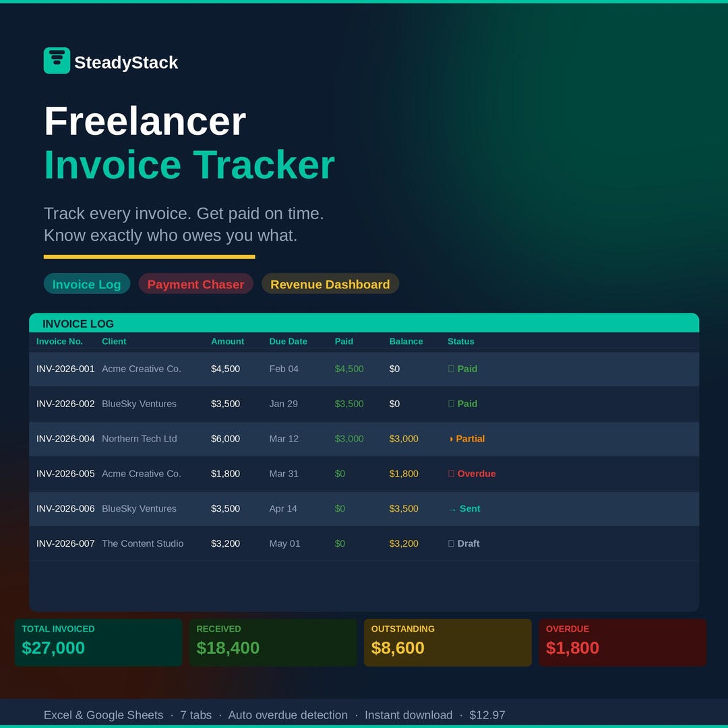Screen dimensions: 728x728
Task: Open the Overdue $1,800 summary card
Action: (623, 642)
